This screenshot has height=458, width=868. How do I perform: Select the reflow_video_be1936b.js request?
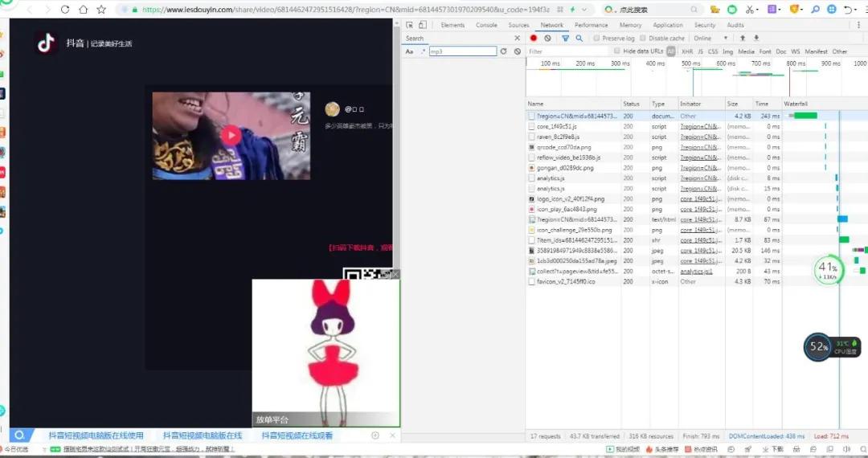point(568,157)
